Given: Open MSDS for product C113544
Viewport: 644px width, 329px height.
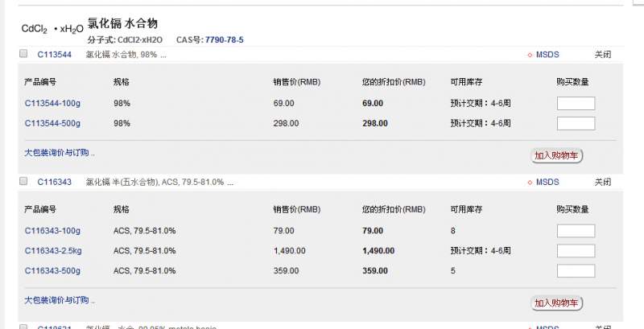Looking at the screenshot, I should click(x=547, y=55).
